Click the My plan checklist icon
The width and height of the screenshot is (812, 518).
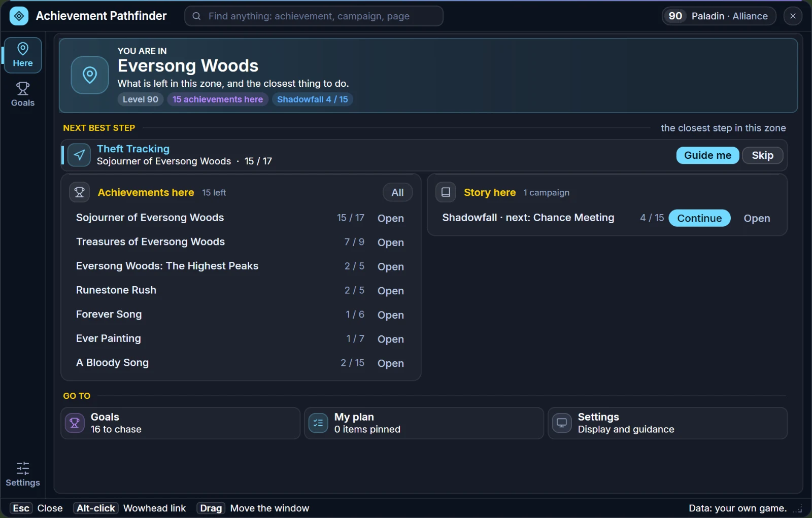point(318,423)
